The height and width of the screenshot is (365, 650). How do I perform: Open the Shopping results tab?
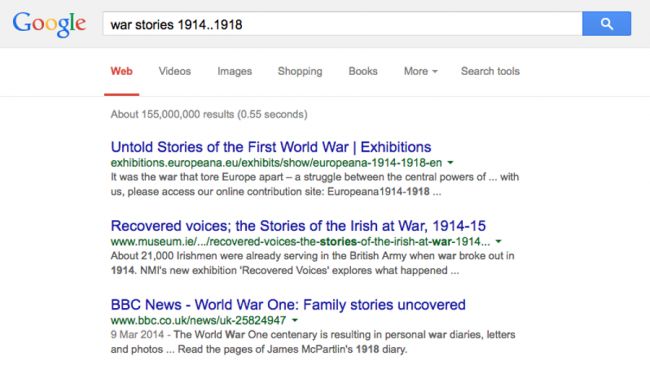[300, 71]
